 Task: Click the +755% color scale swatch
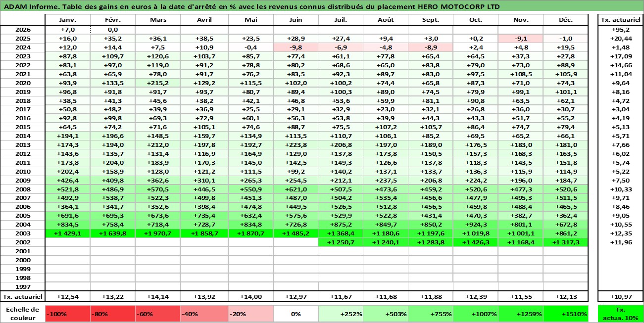pyautogui.click(x=431, y=314)
